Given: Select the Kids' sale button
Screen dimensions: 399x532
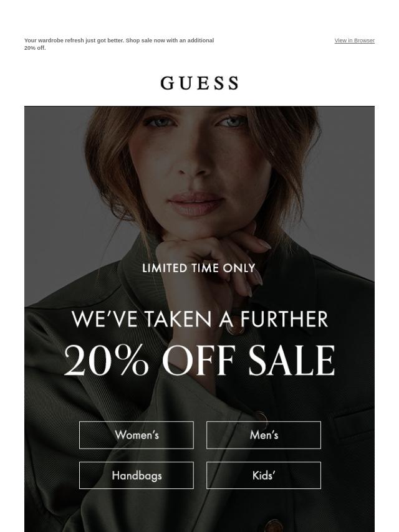Looking at the screenshot, I should point(264,475).
